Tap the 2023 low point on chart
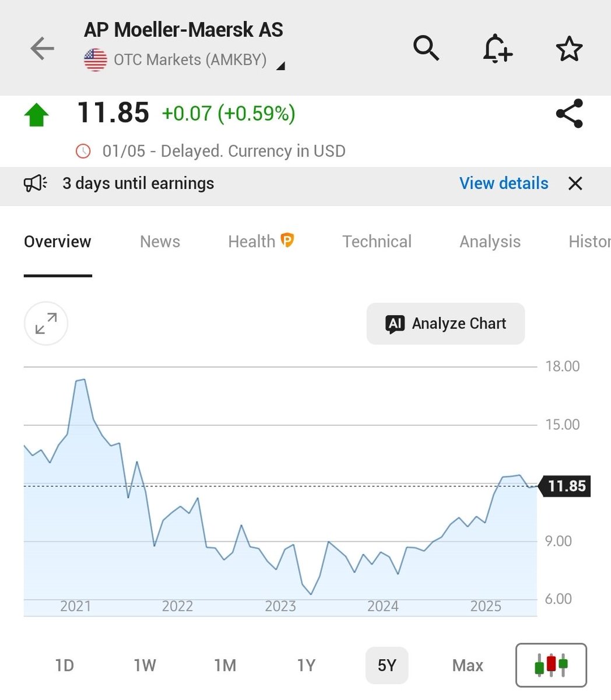The height and width of the screenshot is (700, 611). (311, 594)
